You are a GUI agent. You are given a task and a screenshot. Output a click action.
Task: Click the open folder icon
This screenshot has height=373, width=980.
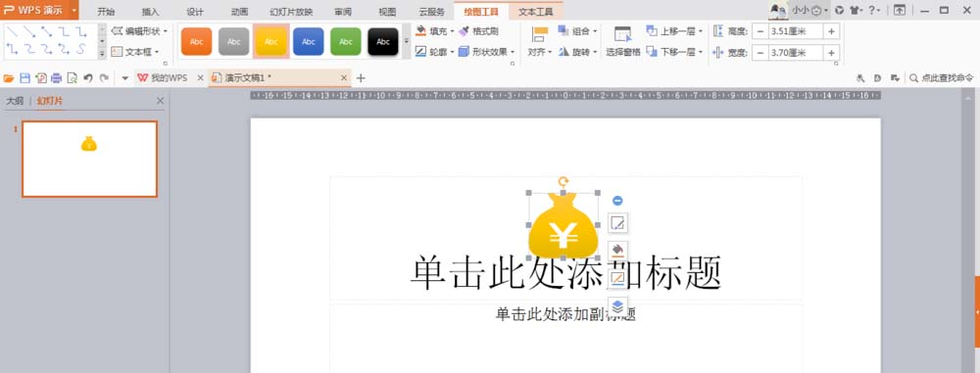9,78
